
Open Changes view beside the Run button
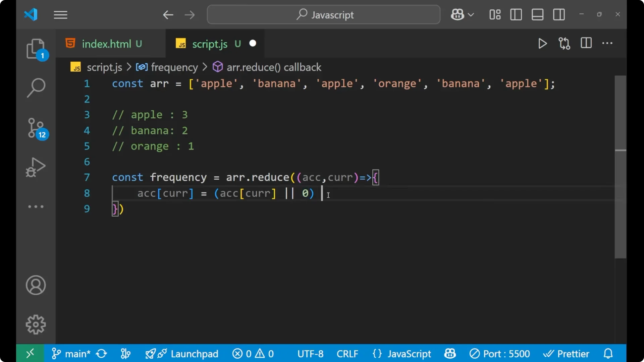[x=564, y=44]
